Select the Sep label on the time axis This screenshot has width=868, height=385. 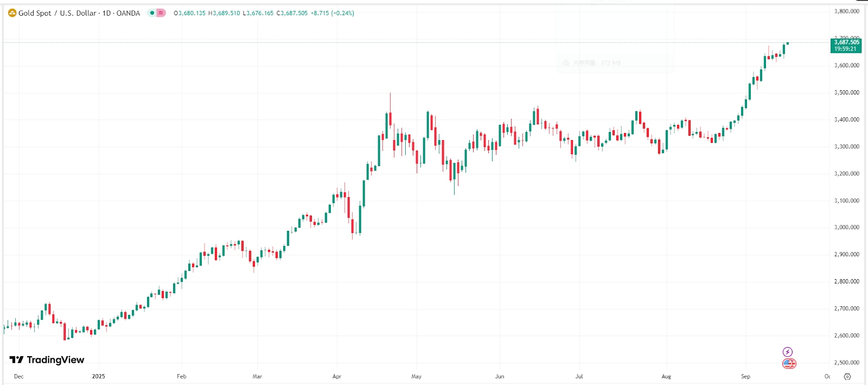[x=745, y=376]
